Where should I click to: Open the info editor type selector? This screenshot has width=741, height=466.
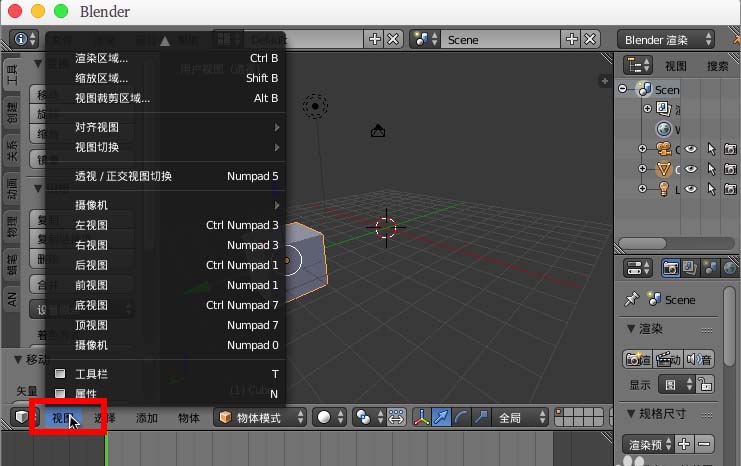24,39
